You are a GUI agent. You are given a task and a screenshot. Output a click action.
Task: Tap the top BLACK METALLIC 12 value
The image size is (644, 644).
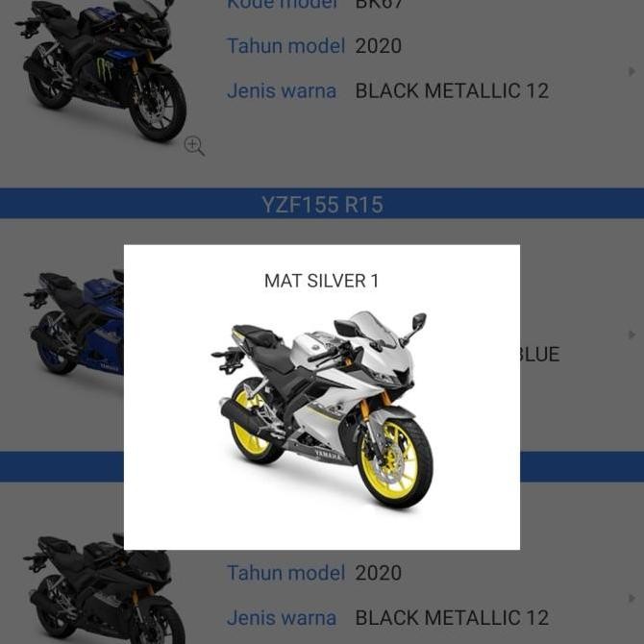coord(452,90)
